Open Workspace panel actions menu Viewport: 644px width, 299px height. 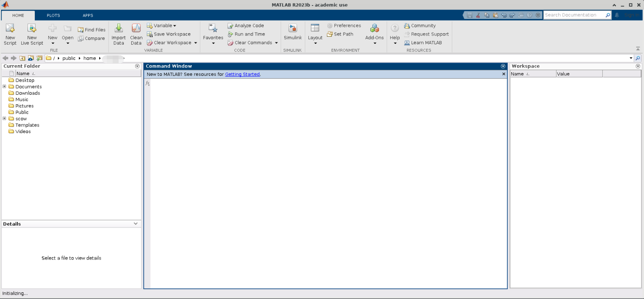point(638,66)
